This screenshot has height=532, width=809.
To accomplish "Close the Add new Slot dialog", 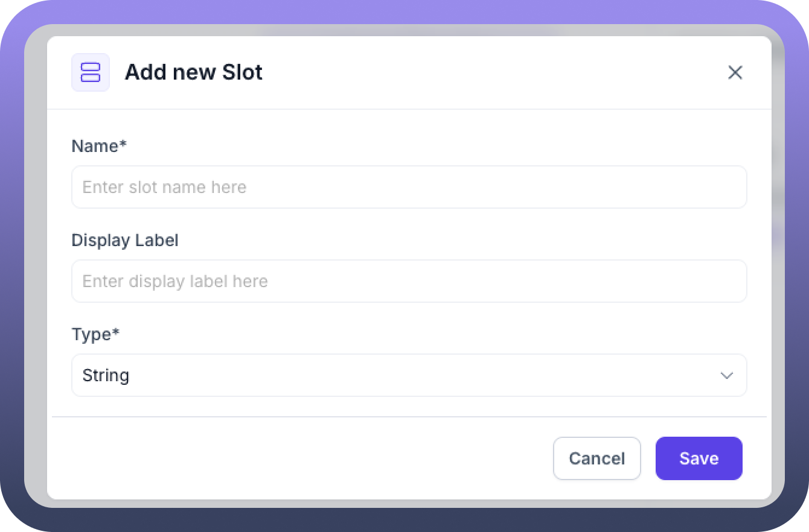I will [x=735, y=72].
